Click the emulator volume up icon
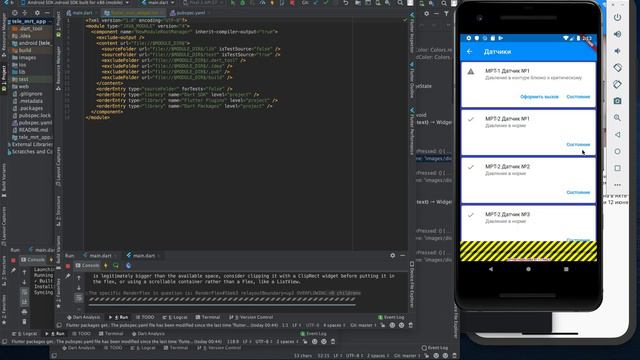Viewport: 640px width, 360px height. [617, 34]
